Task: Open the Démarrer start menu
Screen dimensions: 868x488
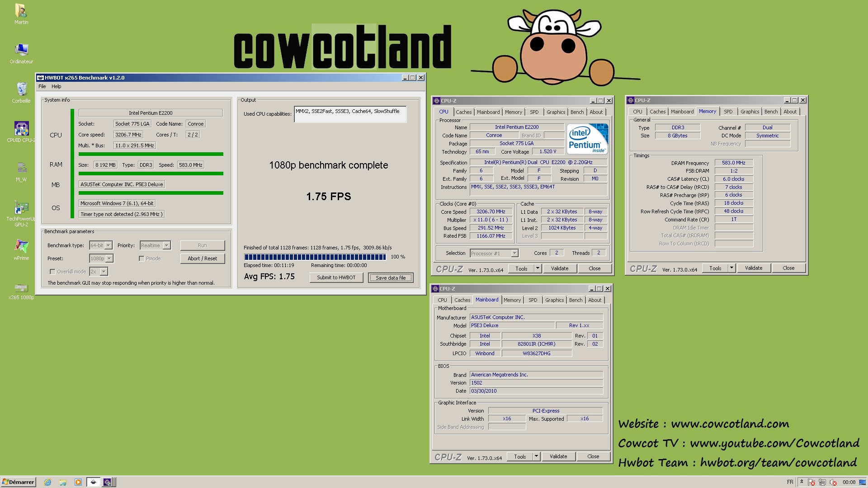Action: [18, 482]
